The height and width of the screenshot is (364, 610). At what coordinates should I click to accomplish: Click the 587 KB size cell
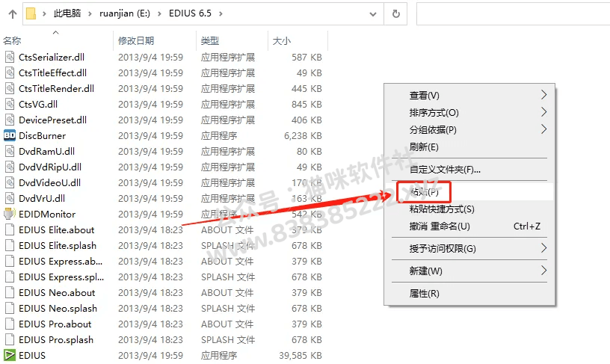(307, 57)
